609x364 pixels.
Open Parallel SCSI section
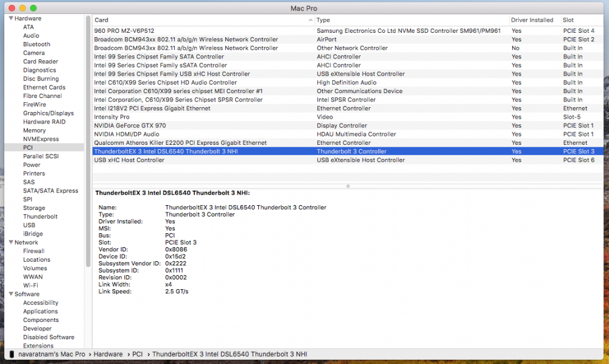click(x=41, y=156)
